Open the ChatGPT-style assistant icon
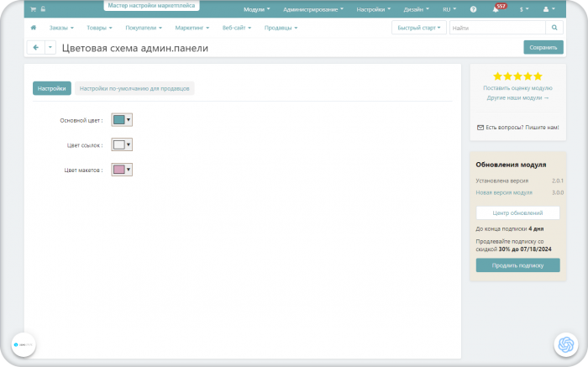The height and width of the screenshot is (367, 588). (566, 344)
